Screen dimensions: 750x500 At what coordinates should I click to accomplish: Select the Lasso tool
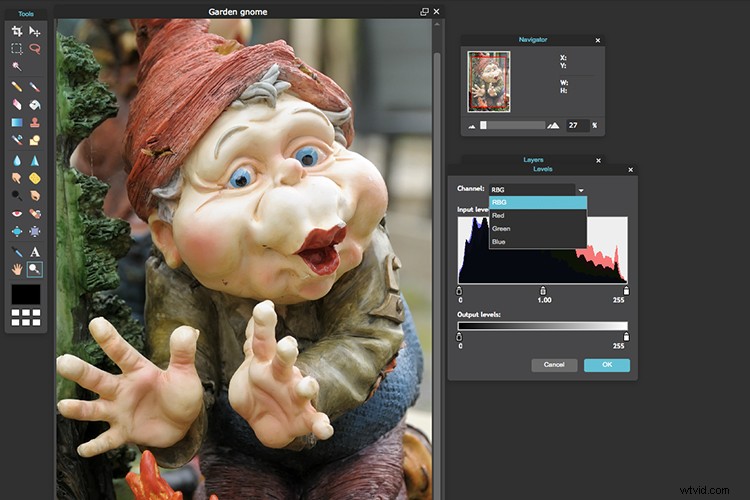point(34,49)
